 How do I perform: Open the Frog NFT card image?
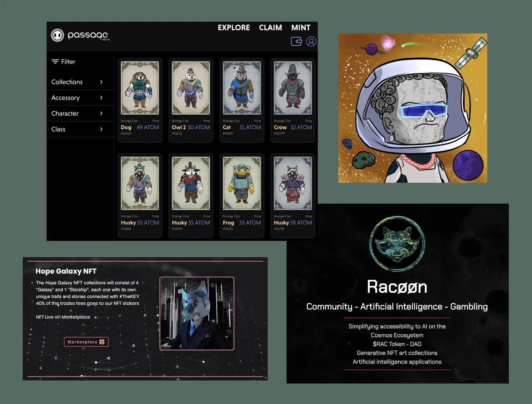point(242,183)
